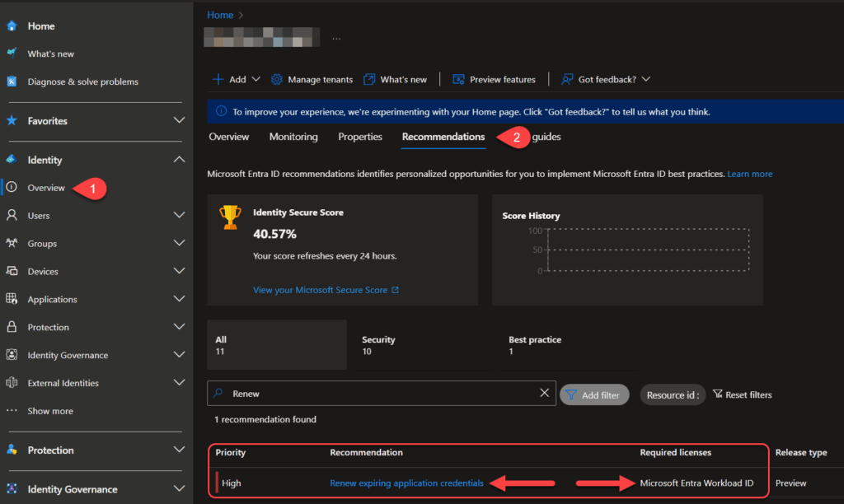Viewport: 844px width, 504px height.
Task: Open What's new in the left sidebar
Action: click(x=50, y=54)
